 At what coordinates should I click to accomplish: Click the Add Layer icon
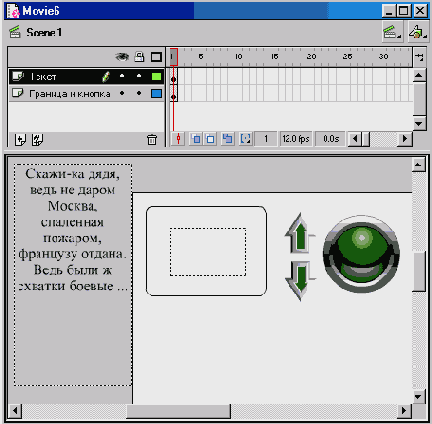[20, 139]
